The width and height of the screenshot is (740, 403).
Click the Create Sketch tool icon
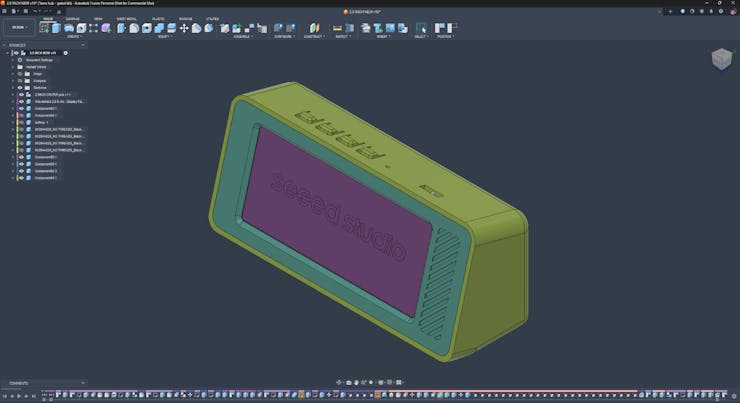[44, 28]
